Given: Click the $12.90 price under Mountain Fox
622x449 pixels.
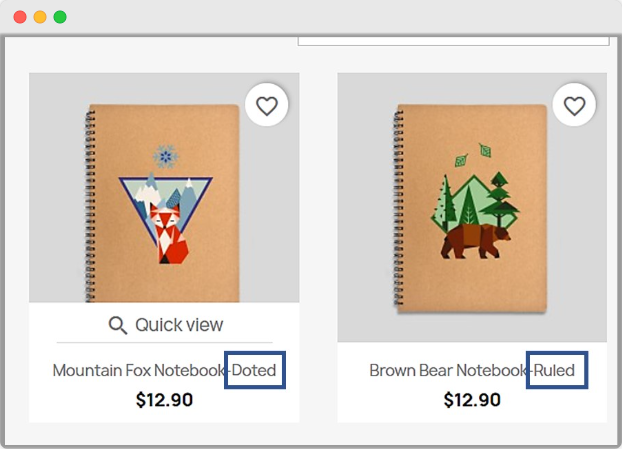Looking at the screenshot, I should (x=164, y=399).
